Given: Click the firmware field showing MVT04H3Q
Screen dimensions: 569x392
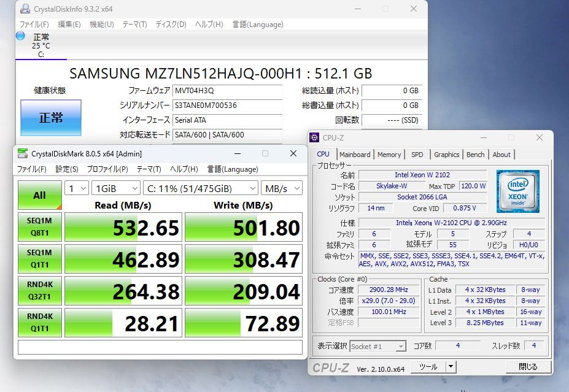Looking at the screenshot, I should pos(228,91).
